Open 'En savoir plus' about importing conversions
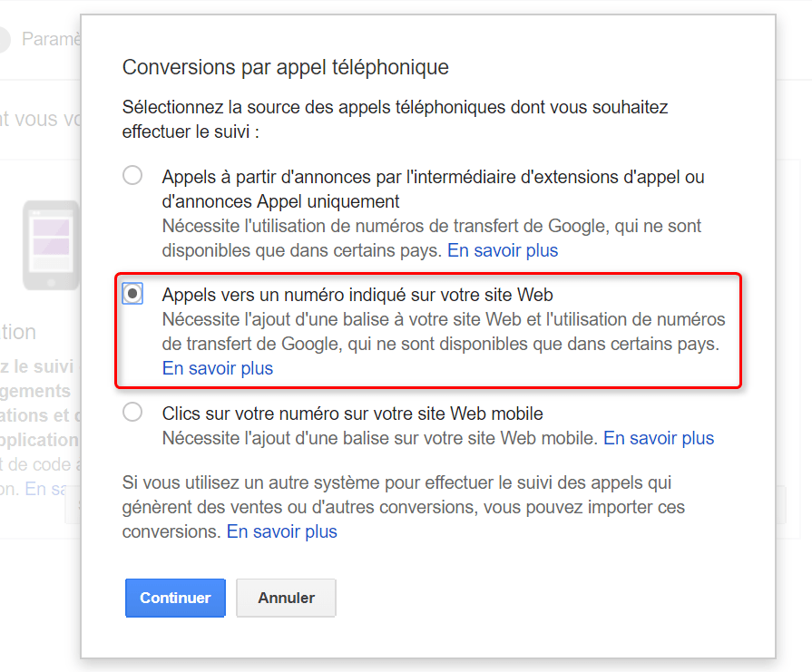812x672 pixels. pyautogui.click(x=282, y=531)
